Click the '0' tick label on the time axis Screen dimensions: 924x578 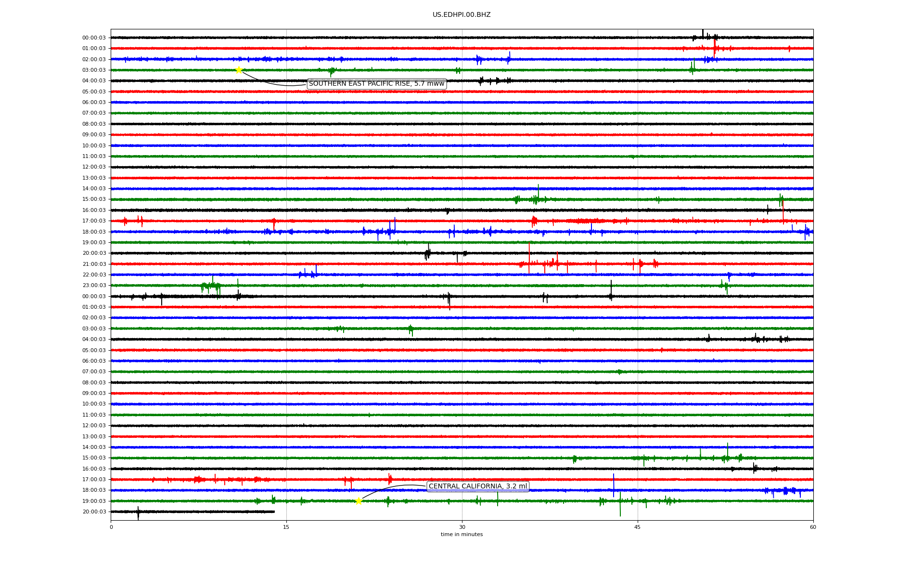click(x=111, y=527)
